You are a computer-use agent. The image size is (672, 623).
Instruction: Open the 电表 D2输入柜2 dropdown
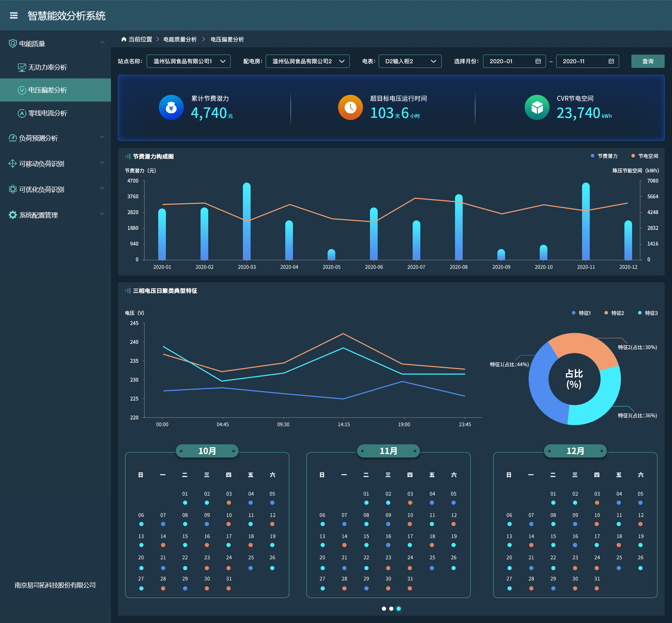[x=410, y=61]
